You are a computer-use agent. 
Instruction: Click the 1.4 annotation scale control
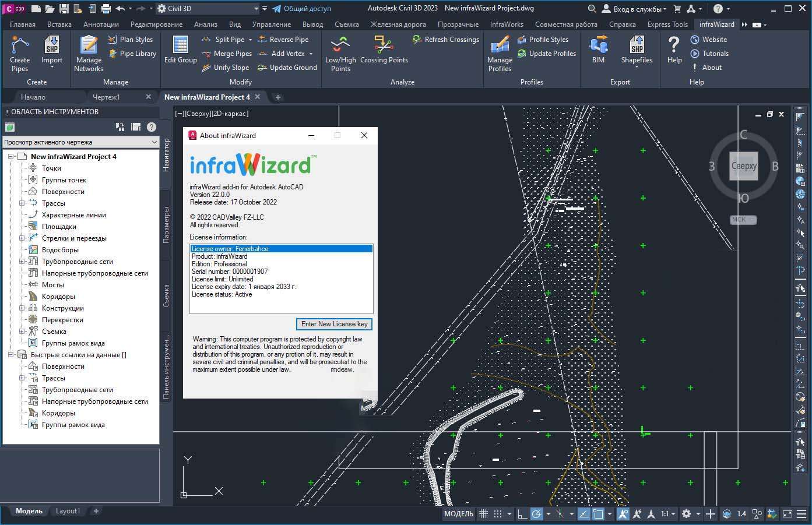(x=741, y=513)
